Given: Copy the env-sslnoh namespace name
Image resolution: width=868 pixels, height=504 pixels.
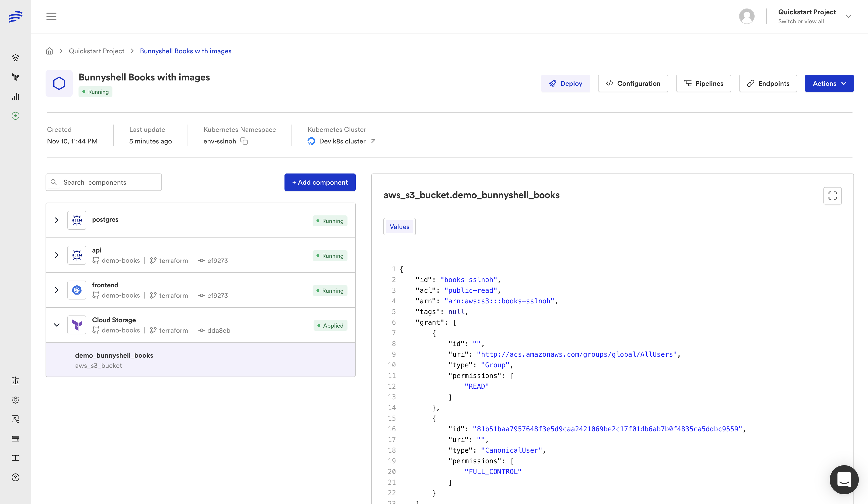Looking at the screenshot, I should (x=244, y=141).
